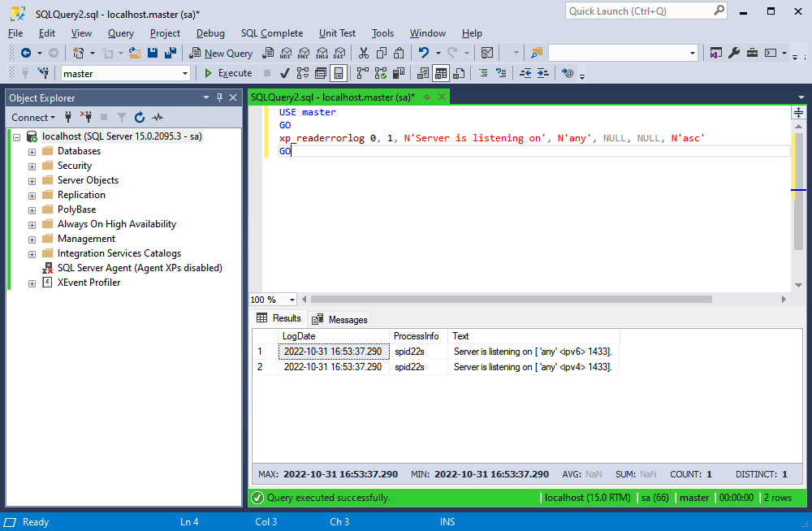Expand the Databases node
Image resolution: width=812 pixels, height=531 pixels.
pyautogui.click(x=32, y=152)
